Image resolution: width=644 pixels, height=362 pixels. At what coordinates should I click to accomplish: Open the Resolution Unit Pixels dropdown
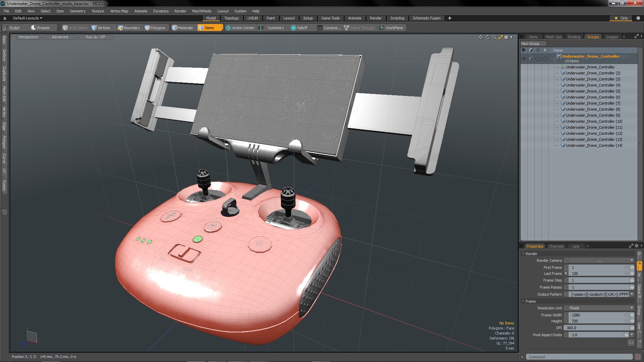[599, 308]
